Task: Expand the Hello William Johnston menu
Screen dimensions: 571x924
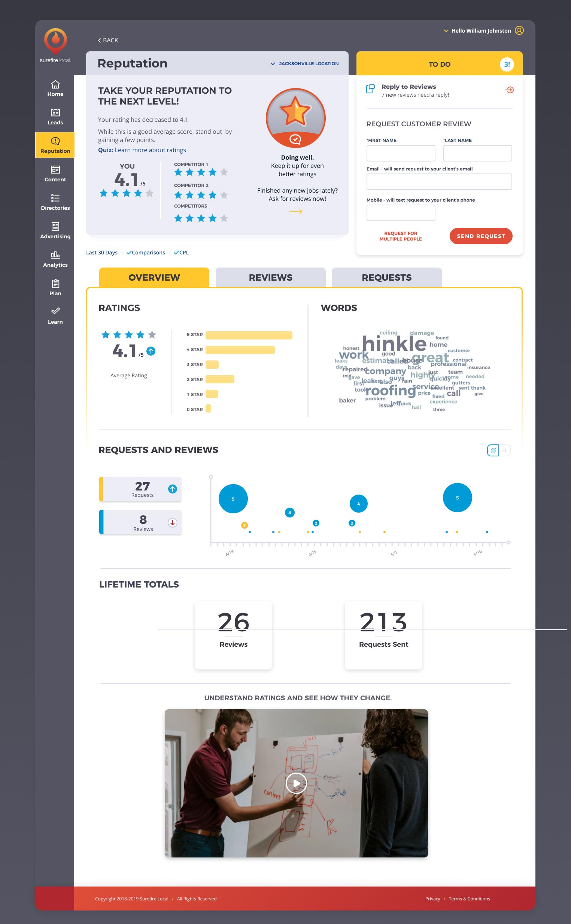Action: point(477,31)
